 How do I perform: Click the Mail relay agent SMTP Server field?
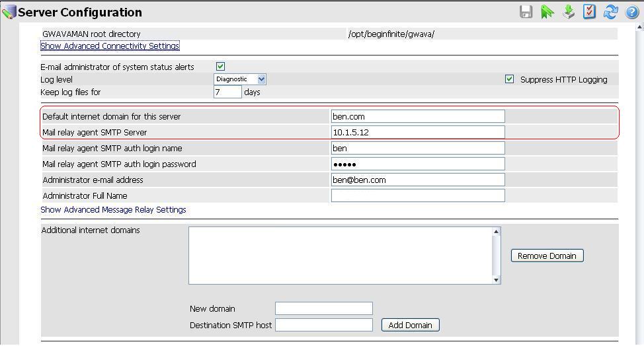(418, 132)
